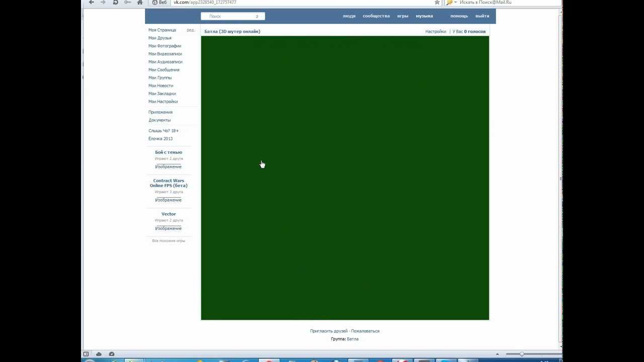Click 'Пожаловаться' report link

(365, 331)
